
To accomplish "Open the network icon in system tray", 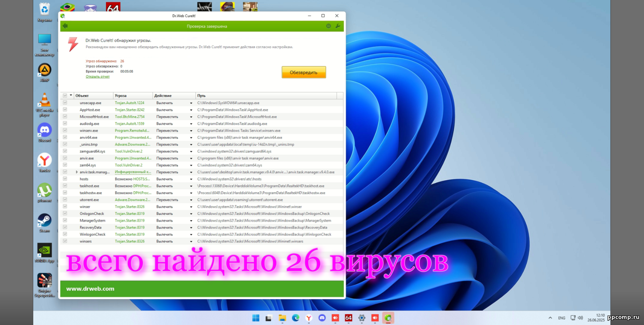I will point(573,318).
